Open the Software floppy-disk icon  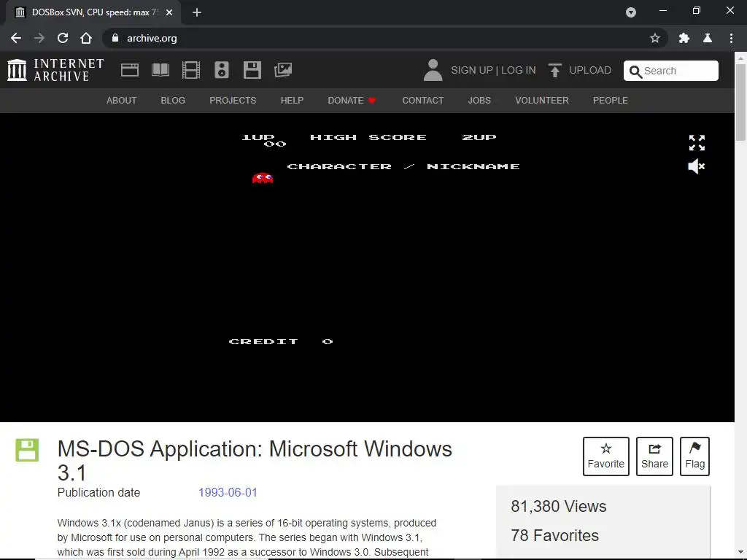pyautogui.click(x=252, y=70)
